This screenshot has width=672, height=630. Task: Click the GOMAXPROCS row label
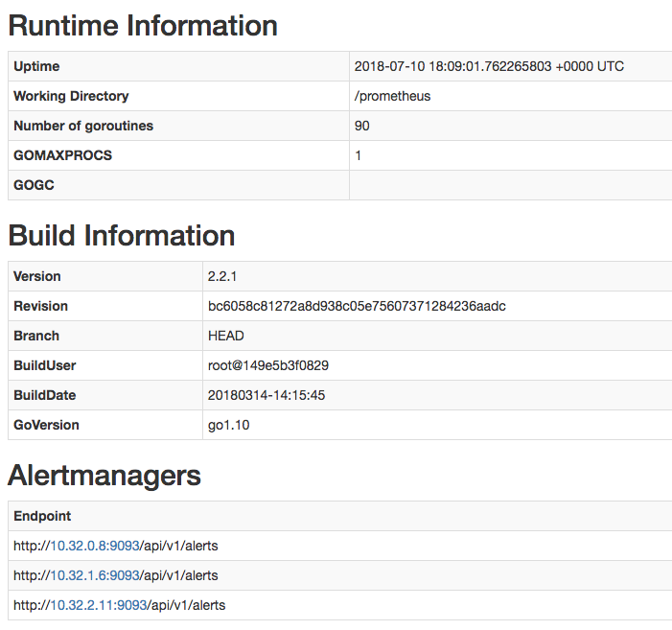(62, 155)
